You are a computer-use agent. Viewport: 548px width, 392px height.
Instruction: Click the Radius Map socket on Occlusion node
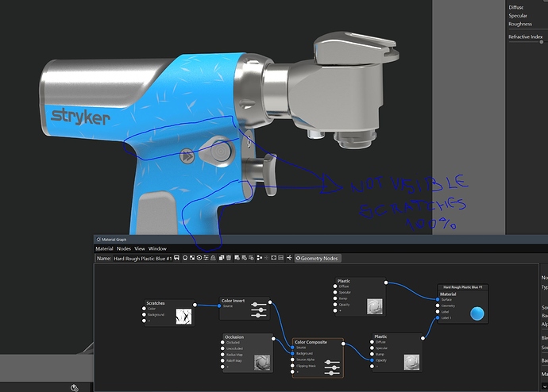tap(222, 355)
